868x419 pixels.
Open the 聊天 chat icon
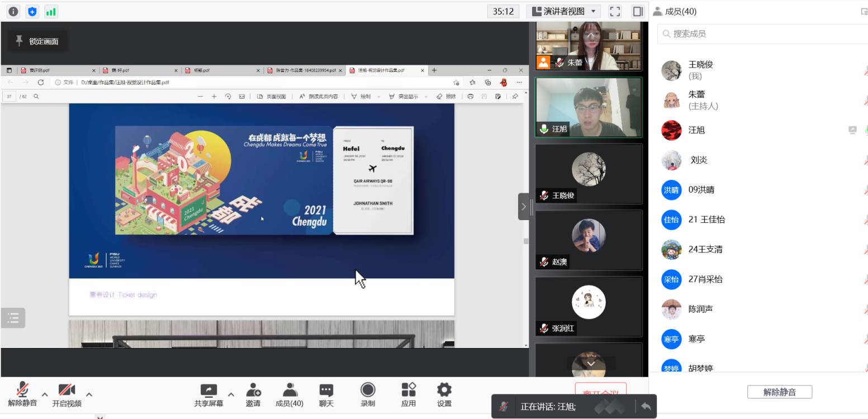point(326,394)
